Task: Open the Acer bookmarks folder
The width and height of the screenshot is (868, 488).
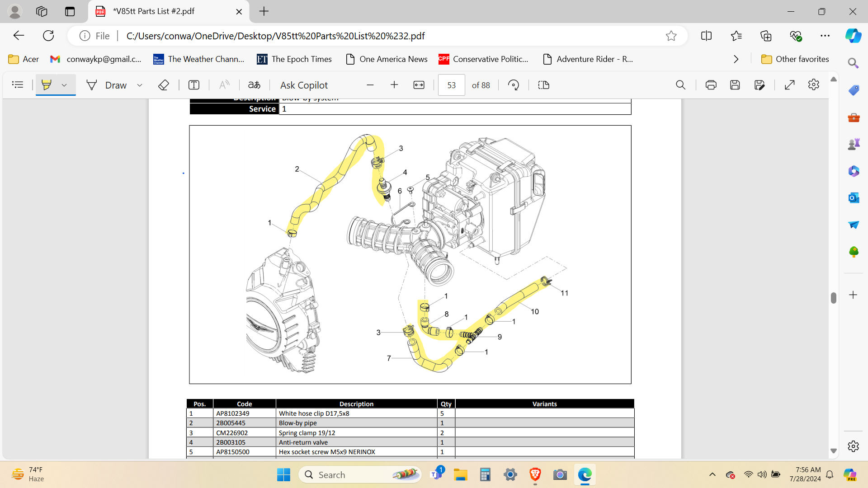Action: (x=24, y=59)
